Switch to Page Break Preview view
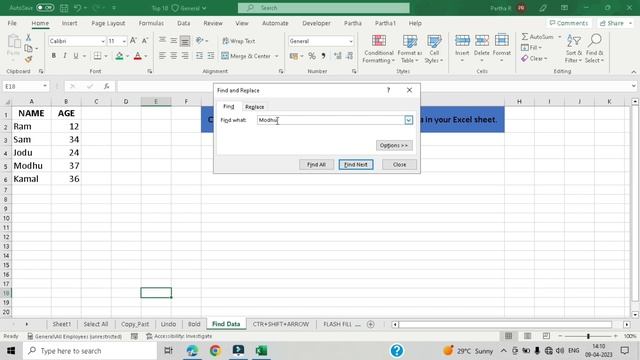 (546, 336)
